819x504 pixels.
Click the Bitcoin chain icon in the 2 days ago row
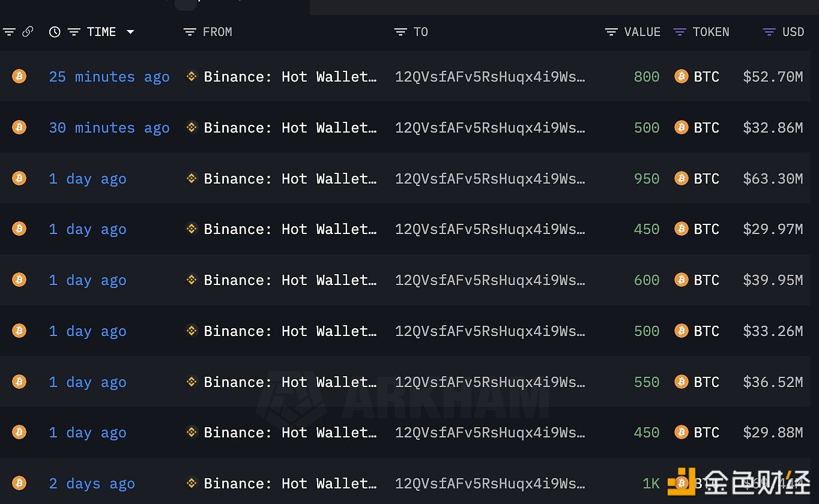click(19, 483)
